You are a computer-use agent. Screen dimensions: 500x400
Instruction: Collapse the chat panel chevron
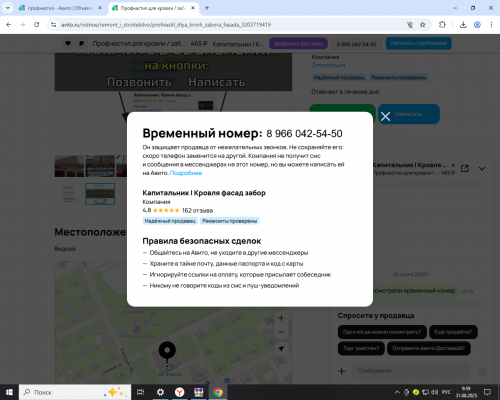tap(482, 169)
